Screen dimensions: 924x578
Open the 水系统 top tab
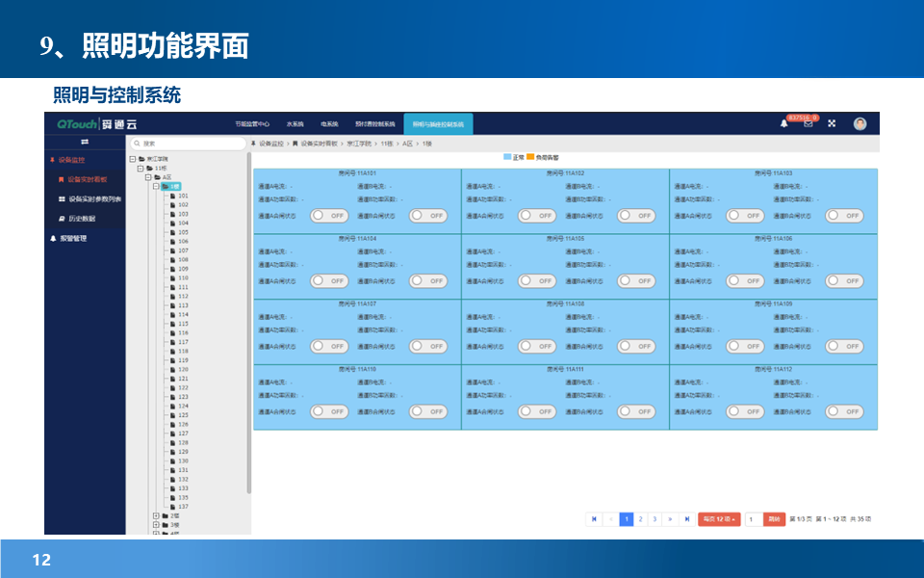(x=295, y=124)
